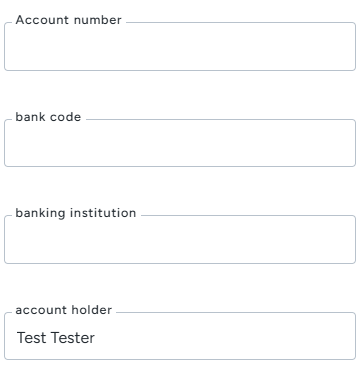Select the banking institution input field

click(180, 239)
